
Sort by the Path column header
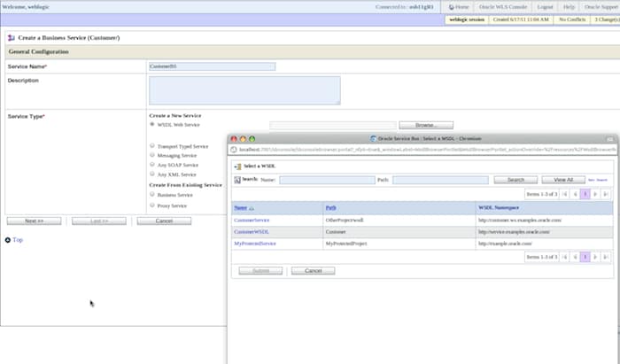[x=330, y=208]
